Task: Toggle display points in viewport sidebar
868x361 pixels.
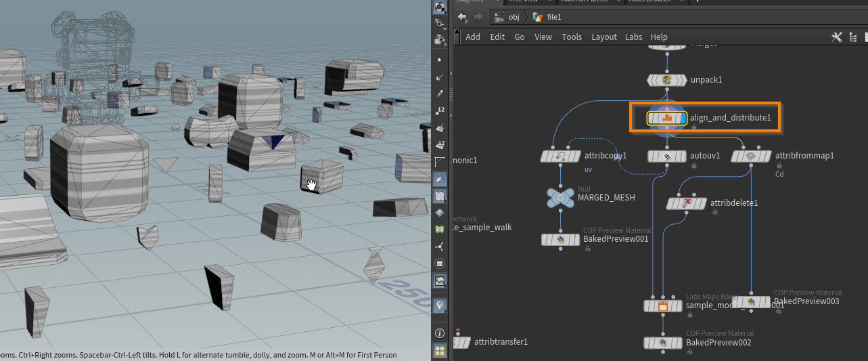Action: click(x=440, y=60)
